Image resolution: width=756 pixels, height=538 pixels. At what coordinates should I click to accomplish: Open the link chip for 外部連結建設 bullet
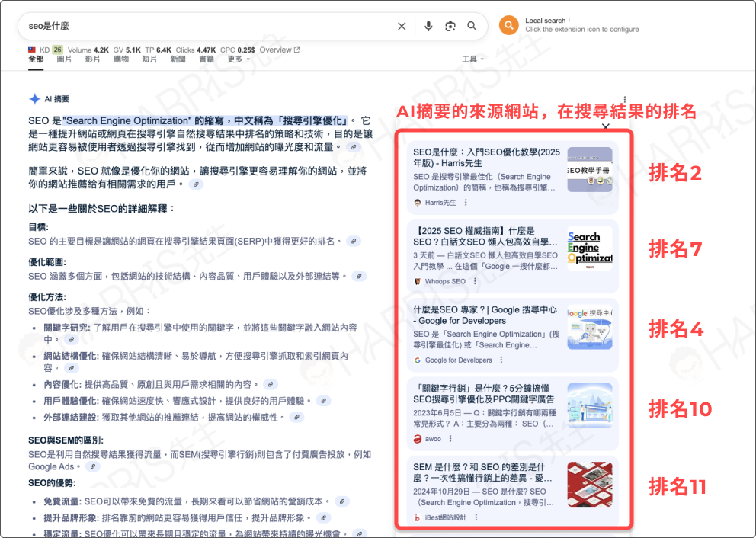pos(297,417)
